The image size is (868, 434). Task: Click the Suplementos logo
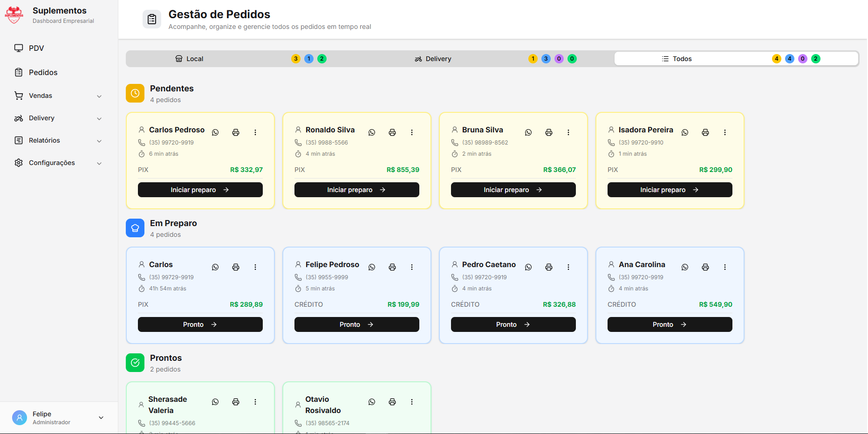(x=14, y=14)
